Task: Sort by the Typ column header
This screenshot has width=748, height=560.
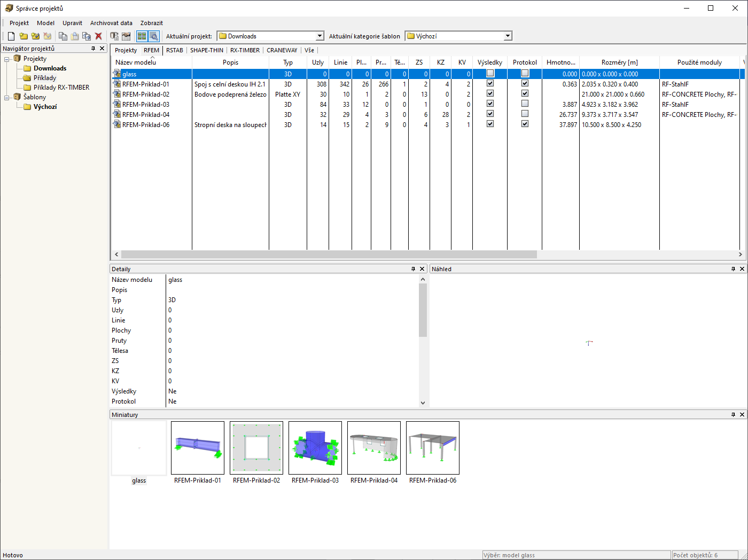Action: pos(288,62)
